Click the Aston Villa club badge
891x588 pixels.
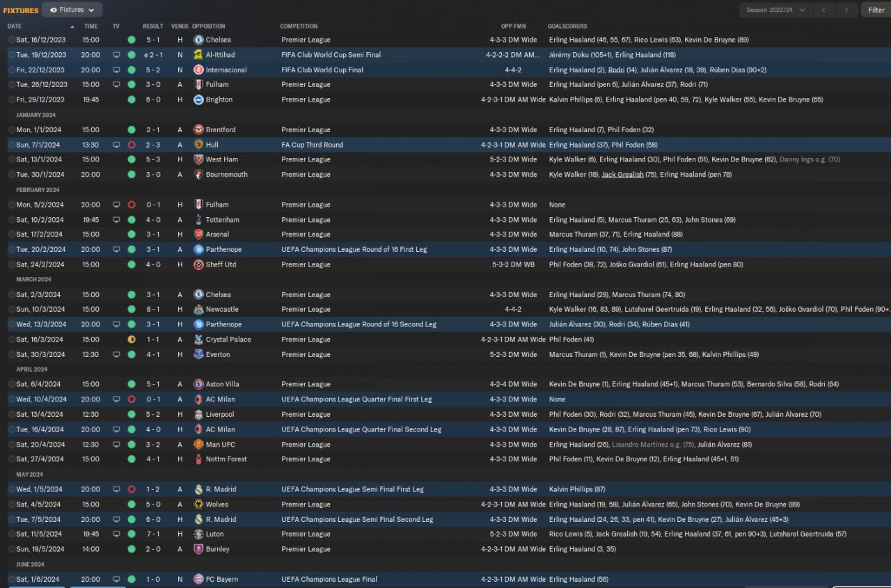click(198, 384)
